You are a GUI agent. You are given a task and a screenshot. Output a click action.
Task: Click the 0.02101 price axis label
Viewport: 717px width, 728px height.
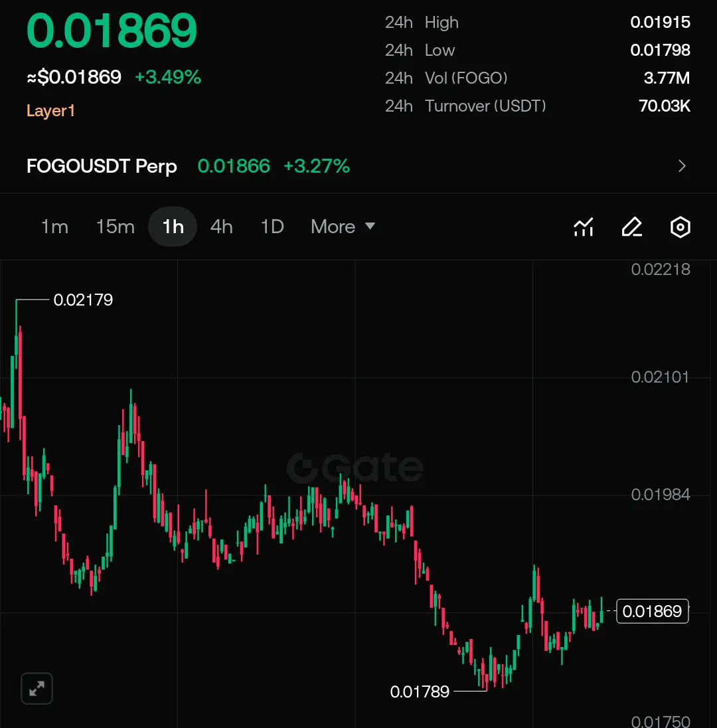coord(660,377)
